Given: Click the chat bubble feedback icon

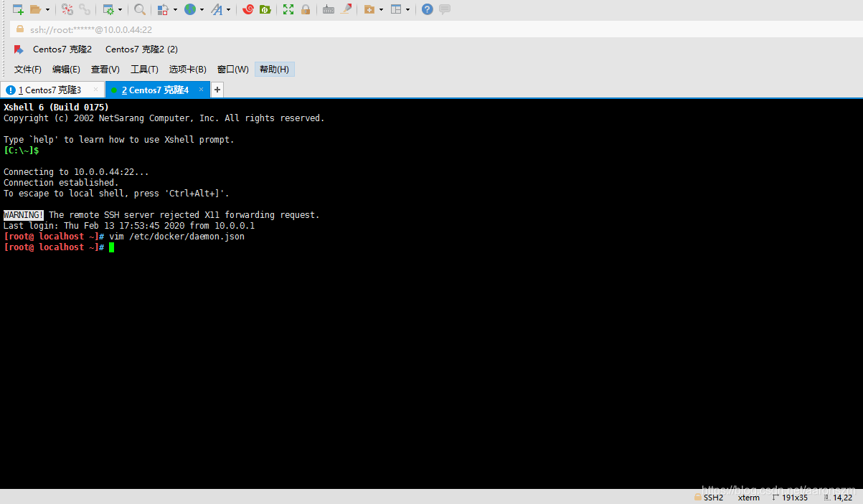Looking at the screenshot, I should [445, 9].
